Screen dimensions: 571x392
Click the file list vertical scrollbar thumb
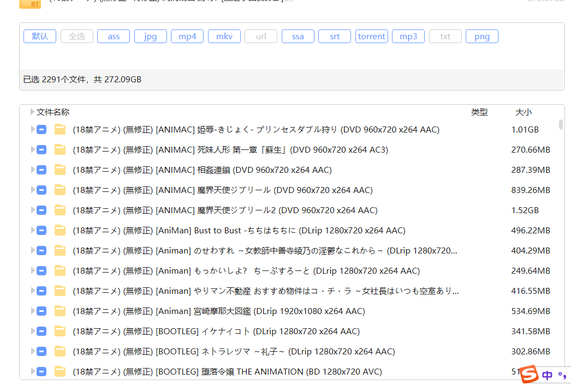(561, 124)
